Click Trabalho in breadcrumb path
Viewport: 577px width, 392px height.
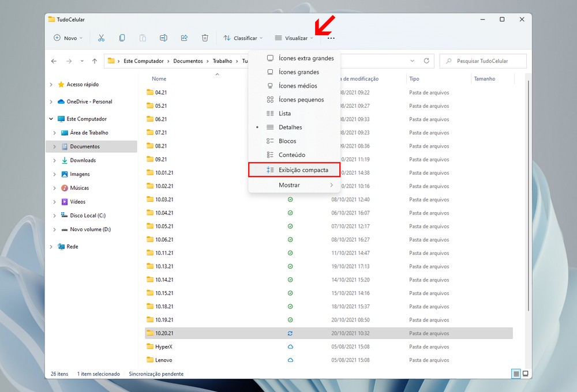click(x=223, y=61)
